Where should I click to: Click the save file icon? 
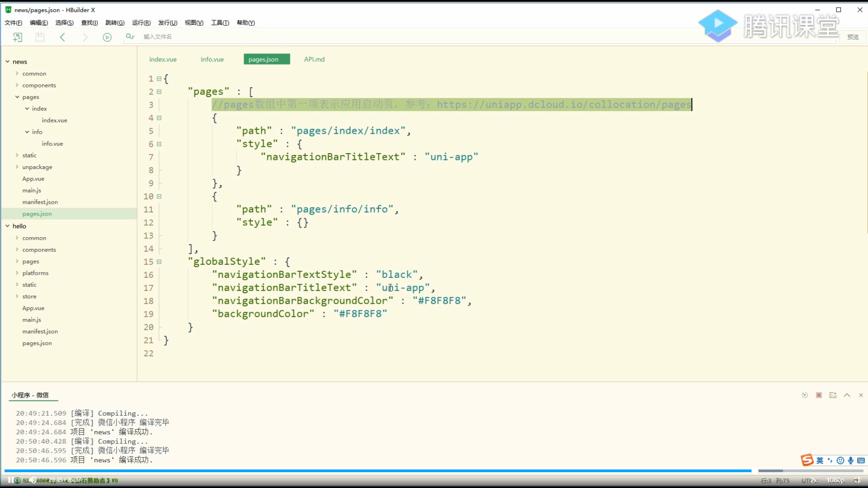click(x=40, y=37)
